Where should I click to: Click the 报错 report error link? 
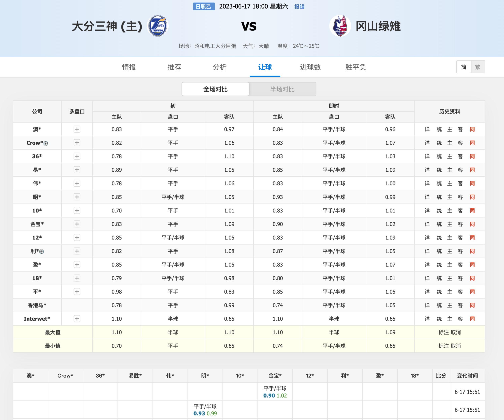pyautogui.click(x=300, y=7)
